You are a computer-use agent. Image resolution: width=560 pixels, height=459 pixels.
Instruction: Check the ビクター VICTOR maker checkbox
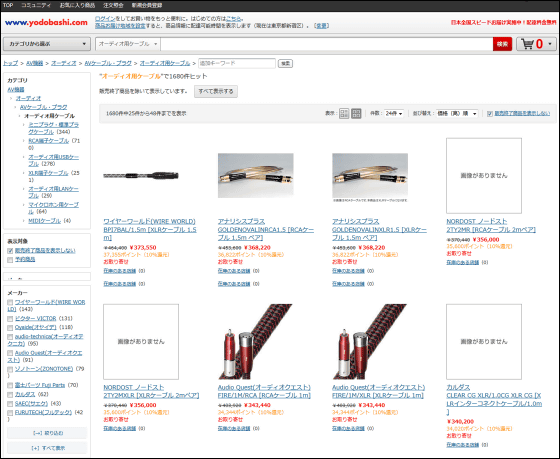pos(10,319)
